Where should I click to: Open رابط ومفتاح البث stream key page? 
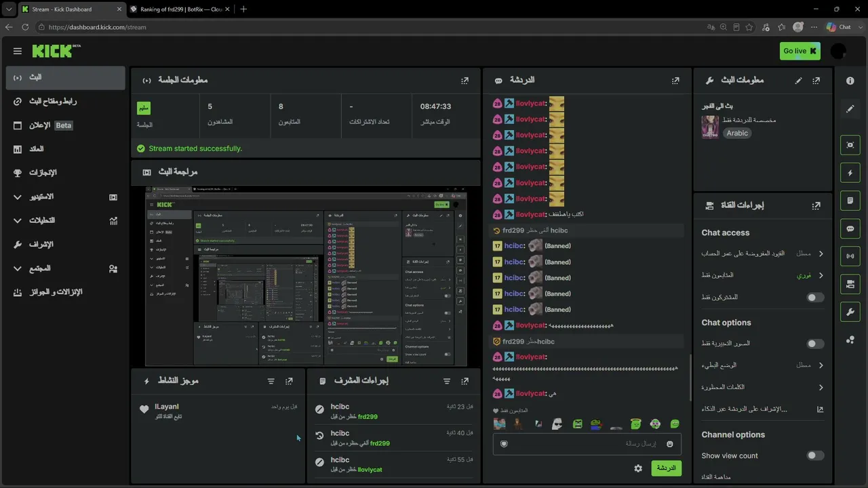click(65, 102)
